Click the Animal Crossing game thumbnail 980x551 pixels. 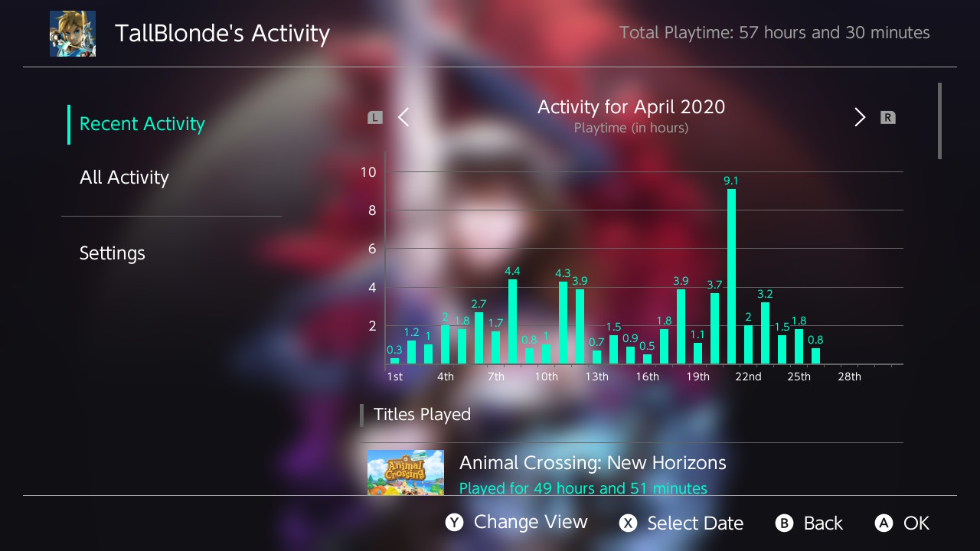point(406,472)
